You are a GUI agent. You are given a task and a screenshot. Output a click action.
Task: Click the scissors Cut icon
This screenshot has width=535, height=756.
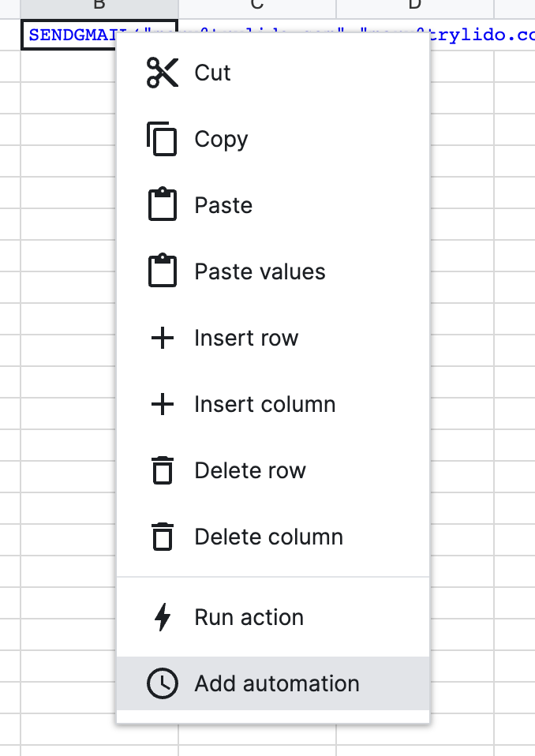(x=163, y=73)
